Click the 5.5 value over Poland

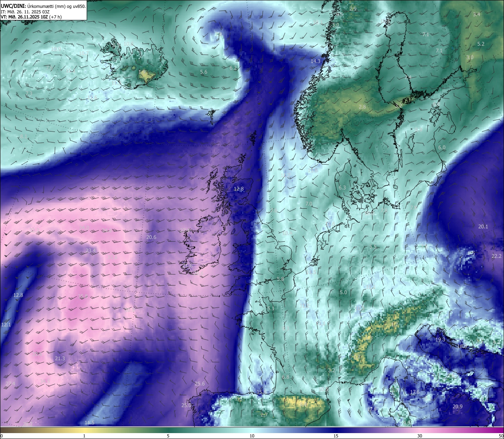373,247
